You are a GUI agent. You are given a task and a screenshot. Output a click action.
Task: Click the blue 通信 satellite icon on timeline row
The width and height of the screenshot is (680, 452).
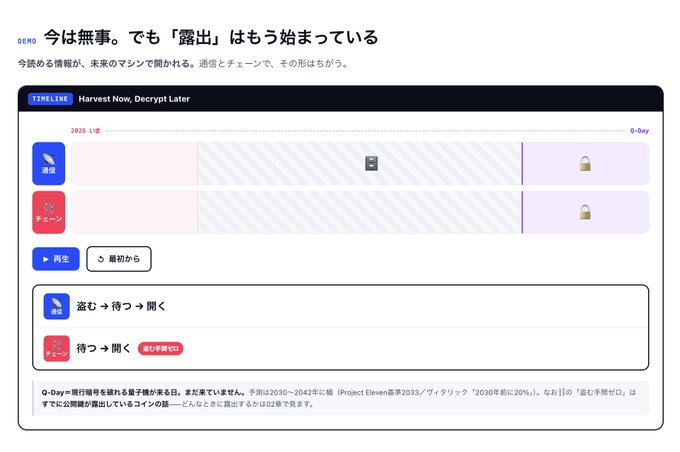49,164
